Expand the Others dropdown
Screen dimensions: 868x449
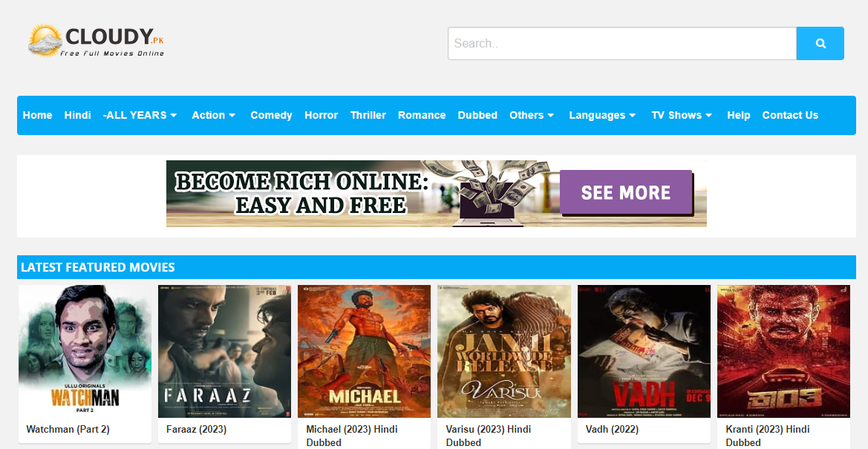coord(532,115)
